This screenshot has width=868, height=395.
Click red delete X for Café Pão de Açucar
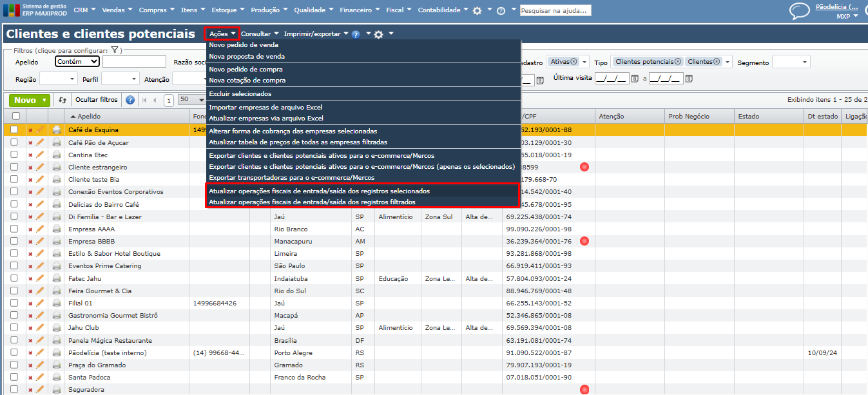30,143
